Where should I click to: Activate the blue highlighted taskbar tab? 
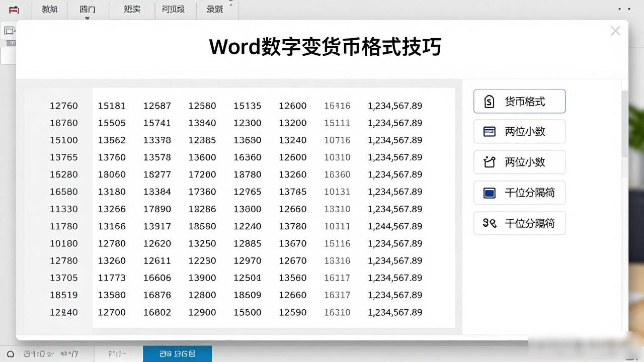[x=177, y=354]
